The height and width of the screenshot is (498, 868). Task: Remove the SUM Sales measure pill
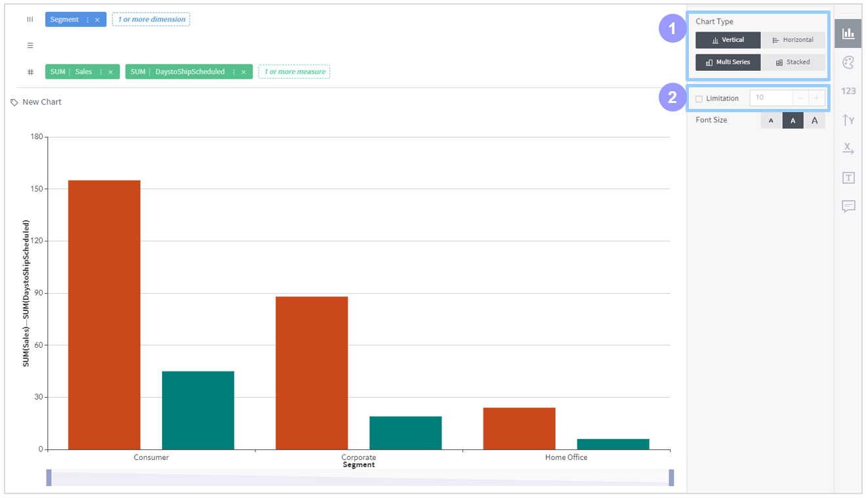[111, 72]
